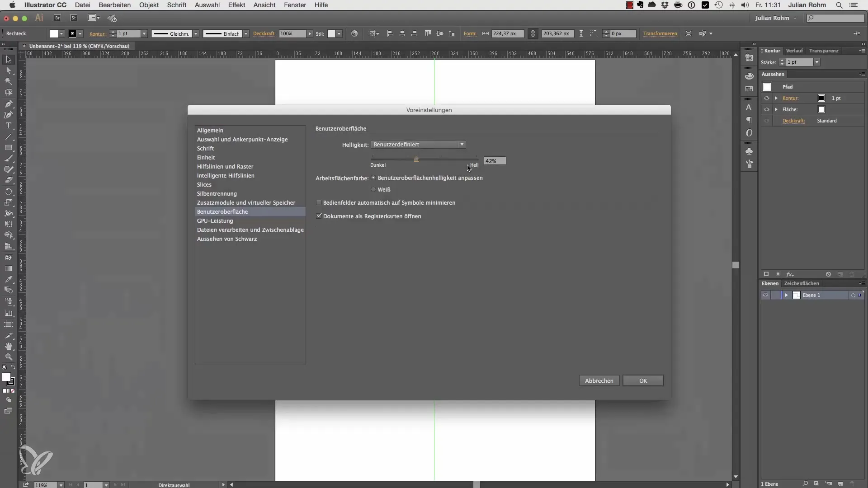Open the Datei menu
Viewport: 868px width, 488px height.
click(82, 5)
